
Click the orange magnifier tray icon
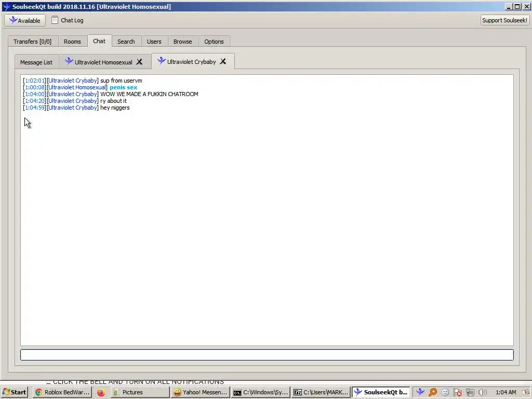(x=433, y=392)
